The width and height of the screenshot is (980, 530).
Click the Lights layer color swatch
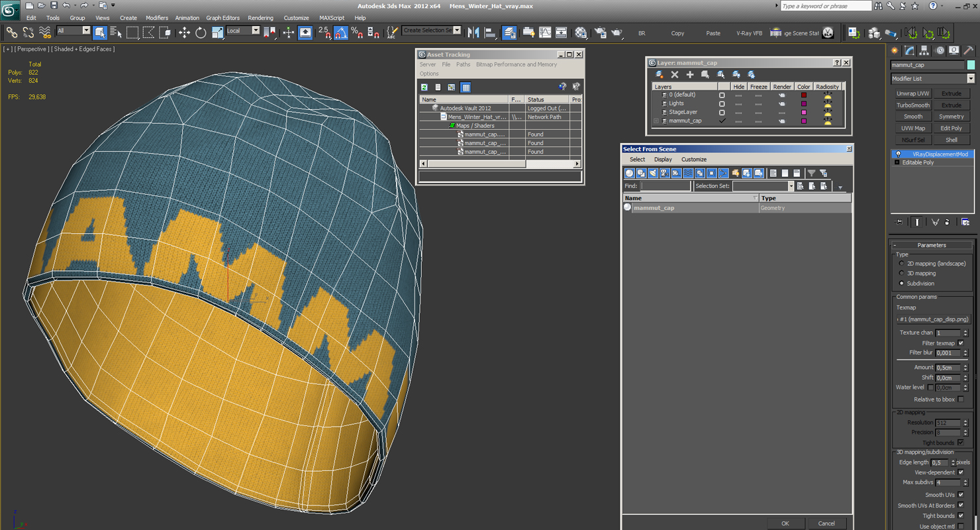[804, 103]
